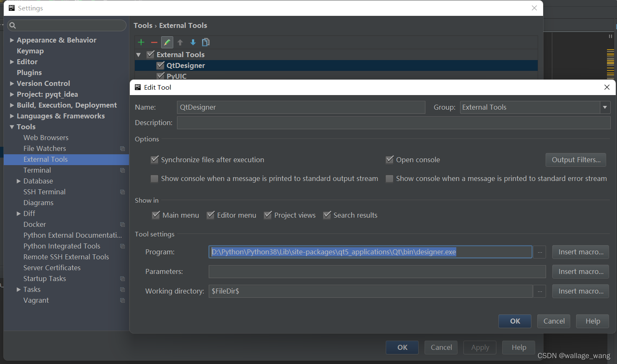Click project-level icon beside Startup Tasks

click(x=122, y=279)
